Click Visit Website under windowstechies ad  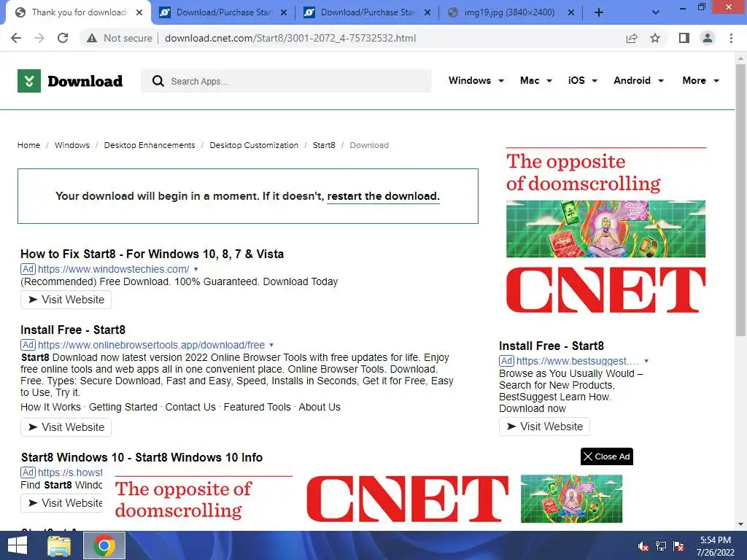coord(66,300)
